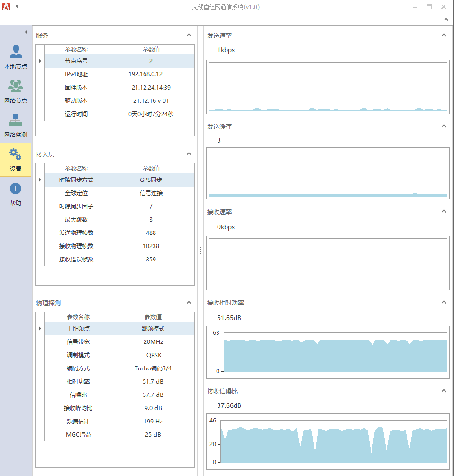This screenshot has height=476, width=454.
Task: Collapse the 发送速率 chart panel
Action: pyautogui.click(x=444, y=35)
